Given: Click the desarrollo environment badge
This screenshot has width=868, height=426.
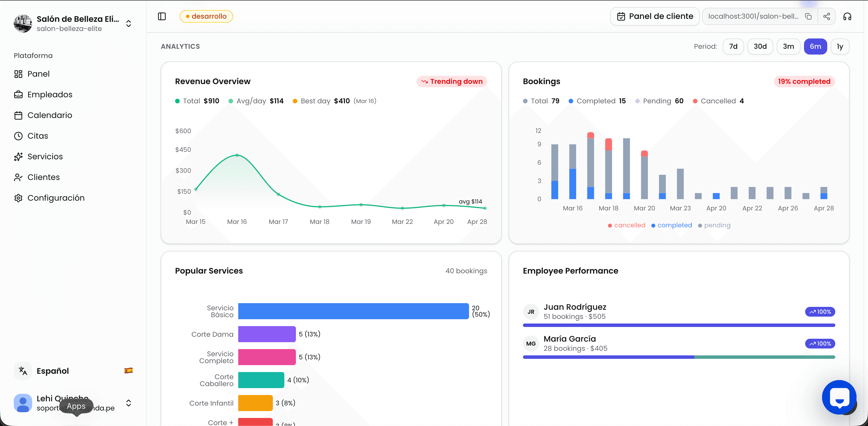Looking at the screenshot, I should [x=206, y=16].
